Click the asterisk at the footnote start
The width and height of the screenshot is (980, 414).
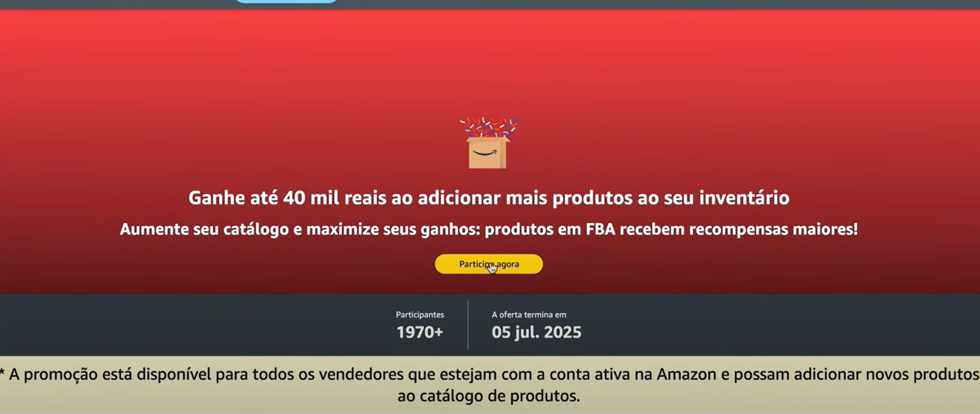pyautogui.click(x=2, y=372)
